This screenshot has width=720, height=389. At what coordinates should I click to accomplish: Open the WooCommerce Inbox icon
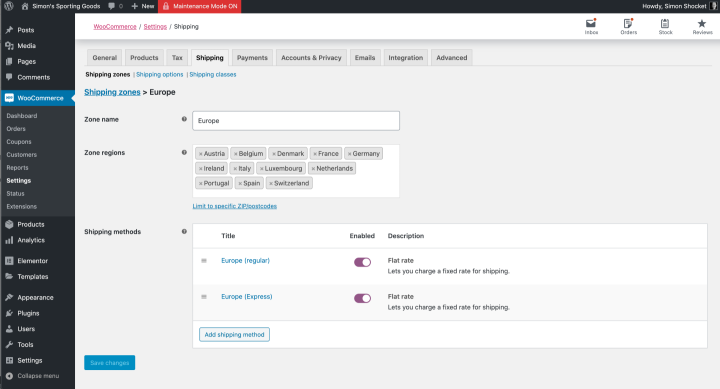pyautogui.click(x=591, y=23)
